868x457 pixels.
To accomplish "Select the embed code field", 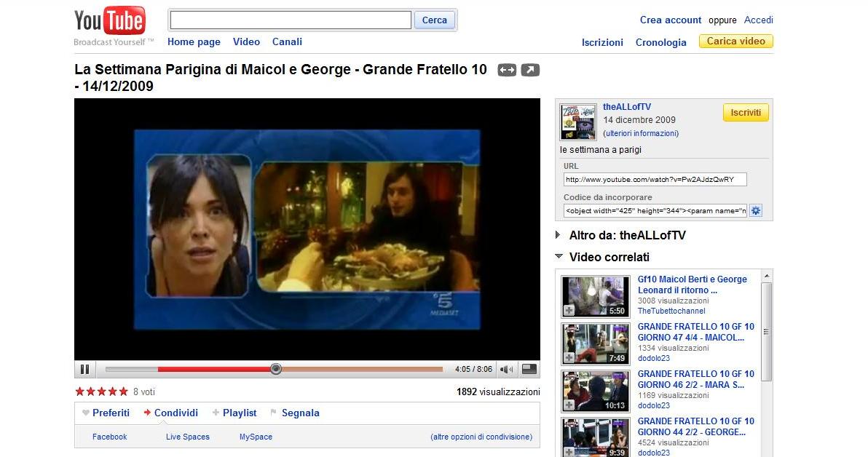I will click(x=655, y=211).
